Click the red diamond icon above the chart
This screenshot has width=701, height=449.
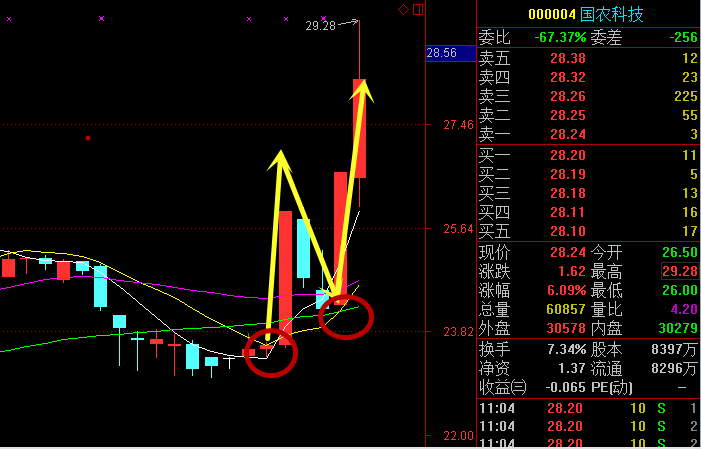click(403, 10)
